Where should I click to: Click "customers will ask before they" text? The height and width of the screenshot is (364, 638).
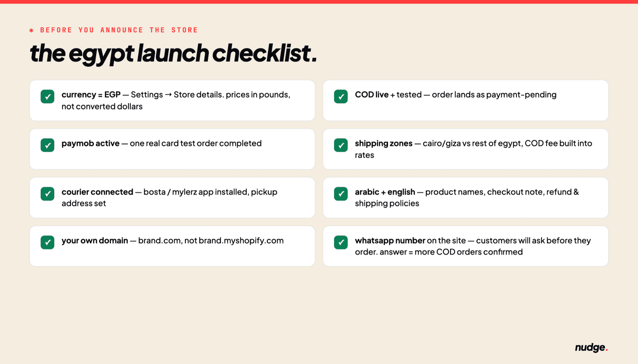point(534,241)
